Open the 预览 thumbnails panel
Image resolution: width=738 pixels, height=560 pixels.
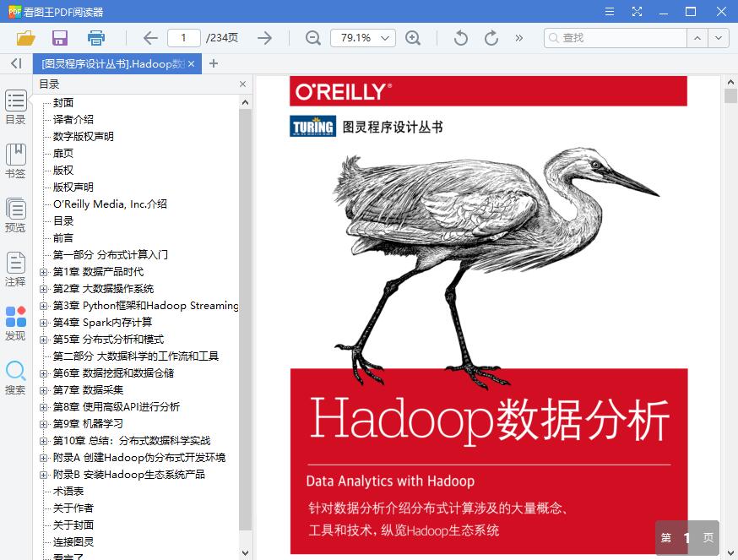(15, 215)
